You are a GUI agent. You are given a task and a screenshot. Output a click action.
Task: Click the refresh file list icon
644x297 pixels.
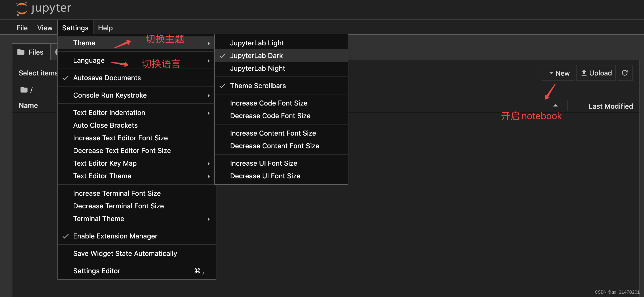click(x=624, y=73)
